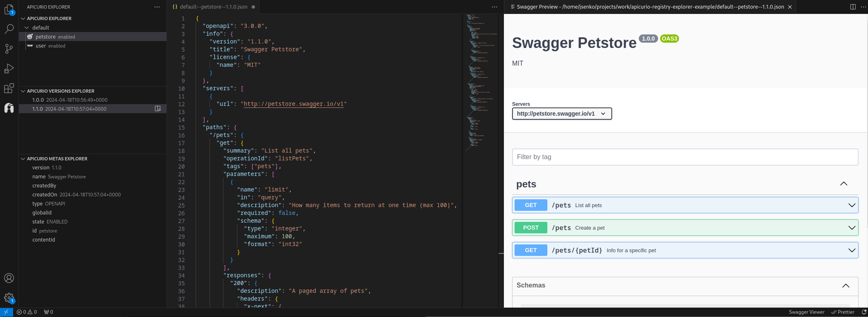Open the Accounts menu icon
Image resolution: width=868 pixels, height=317 pixels.
pyautogui.click(x=9, y=278)
